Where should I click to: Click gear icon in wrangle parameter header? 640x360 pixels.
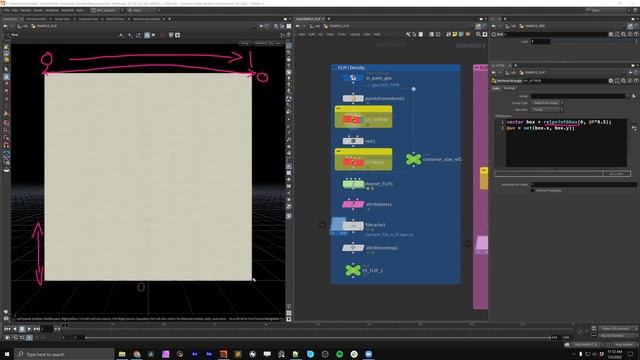pyautogui.click(x=611, y=81)
